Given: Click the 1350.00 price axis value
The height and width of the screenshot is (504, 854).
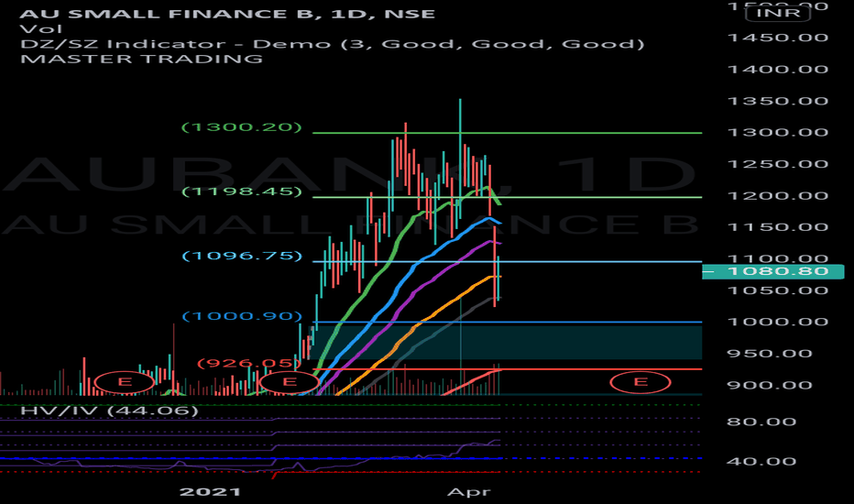Looking at the screenshot, I should 778,101.
